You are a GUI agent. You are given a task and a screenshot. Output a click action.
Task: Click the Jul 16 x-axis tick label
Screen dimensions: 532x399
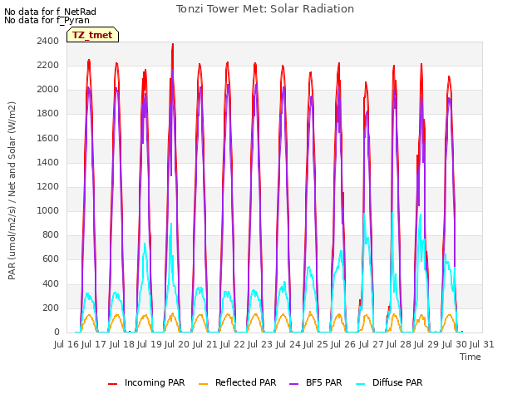tap(66, 344)
